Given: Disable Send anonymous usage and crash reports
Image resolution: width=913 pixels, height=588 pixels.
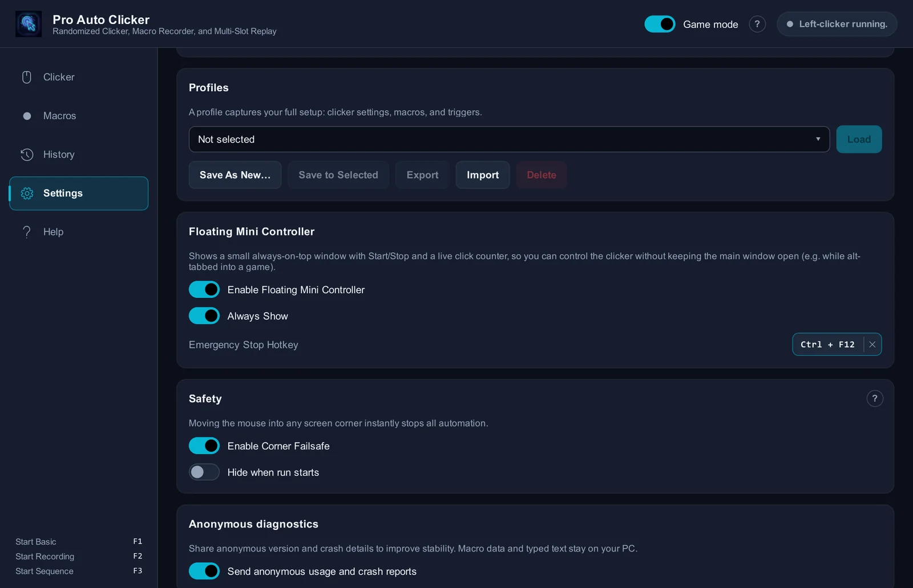Looking at the screenshot, I should point(204,571).
